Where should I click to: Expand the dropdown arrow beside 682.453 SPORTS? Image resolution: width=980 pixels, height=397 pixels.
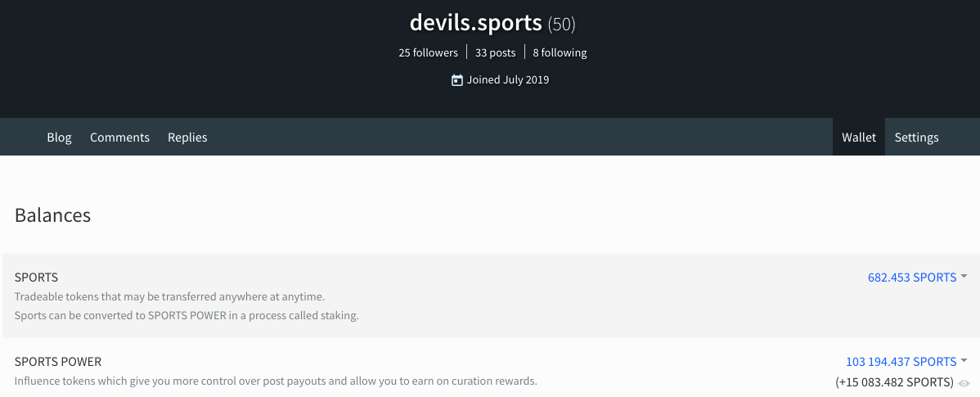pos(964,277)
